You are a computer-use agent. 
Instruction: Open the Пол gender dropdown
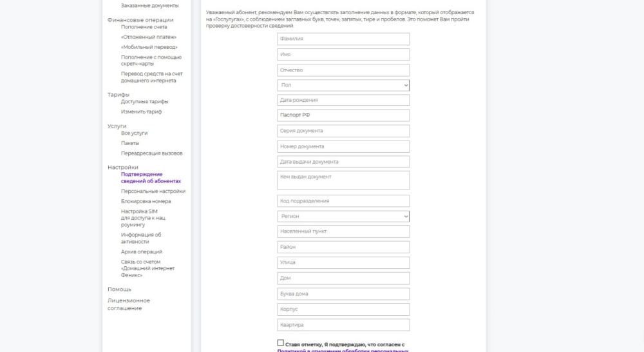343,85
